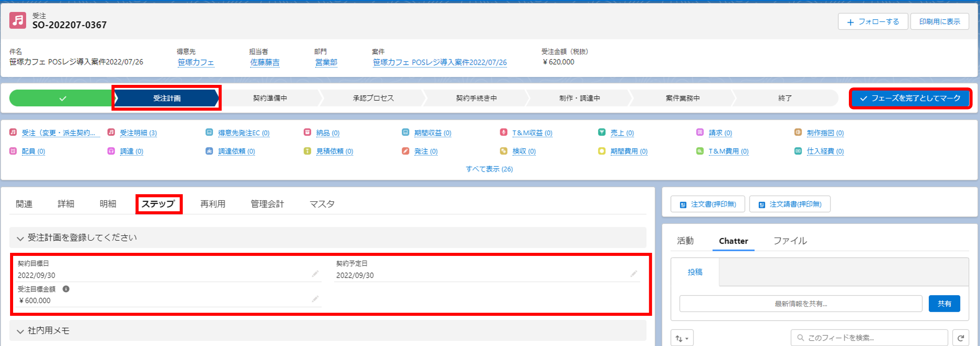
Task: Click the フェーズを完了としてマーク button
Action: [910, 98]
